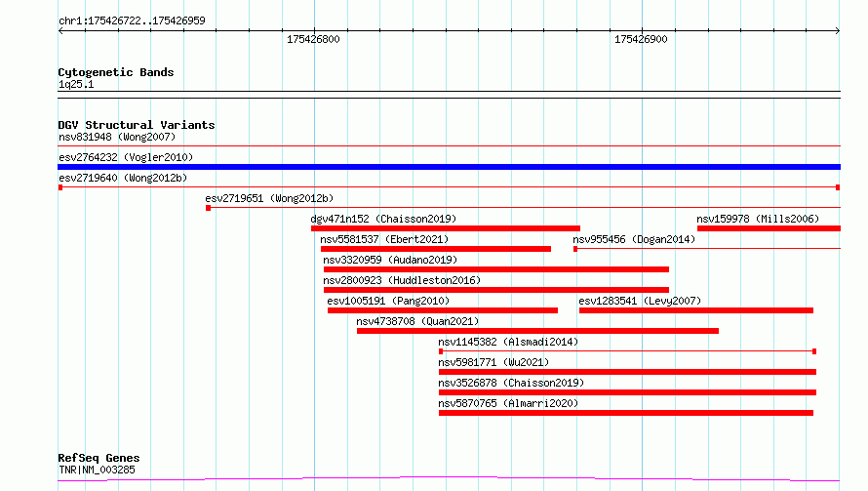Click the ruler's left arrow end
The image size is (868, 491).
[x=60, y=30]
